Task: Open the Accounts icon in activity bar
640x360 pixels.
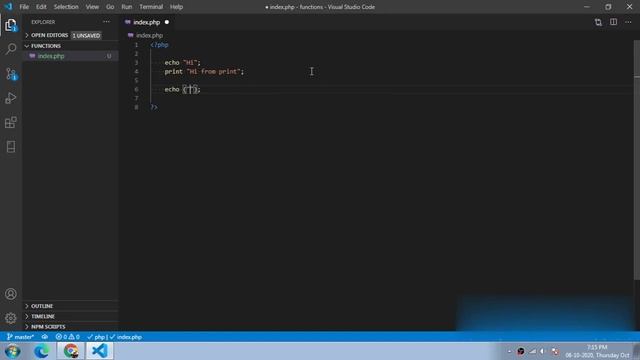Action: pos(11,294)
